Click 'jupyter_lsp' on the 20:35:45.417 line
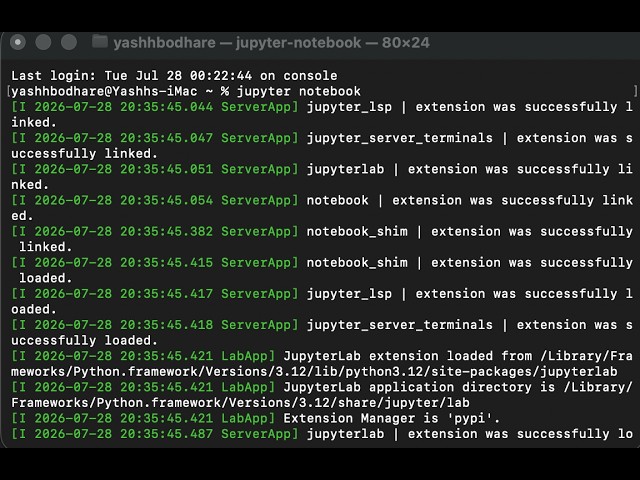 349,294
